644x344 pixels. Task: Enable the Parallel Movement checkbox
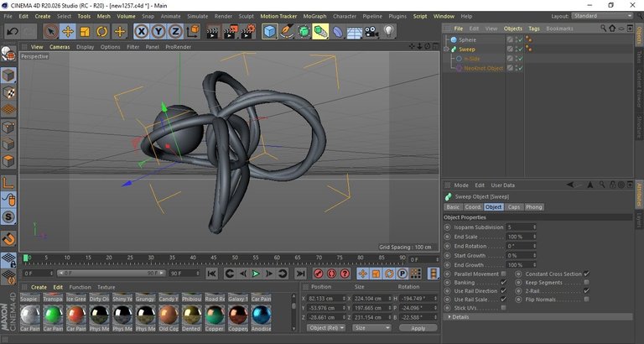[x=503, y=274]
